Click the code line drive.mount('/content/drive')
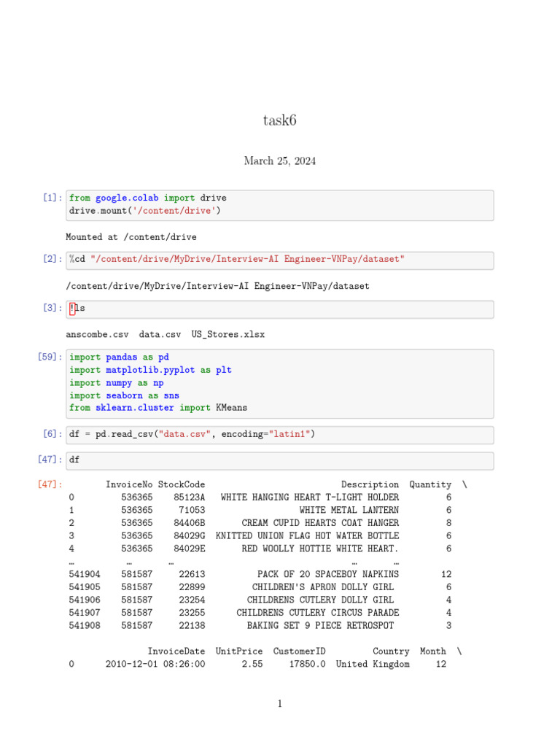This screenshot has width=560, height=747. 145,211
